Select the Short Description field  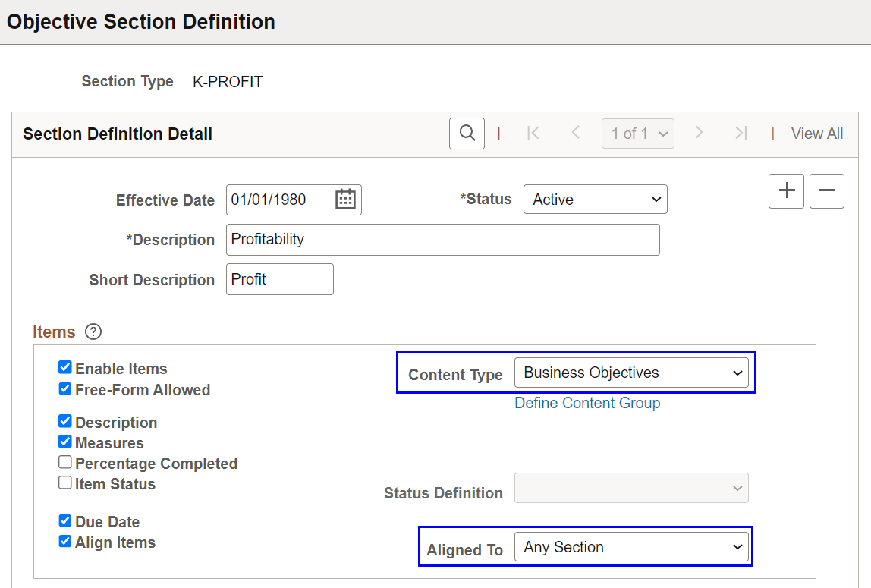(x=279, y=278)
